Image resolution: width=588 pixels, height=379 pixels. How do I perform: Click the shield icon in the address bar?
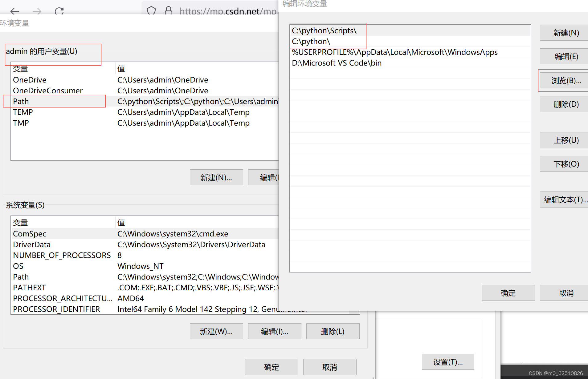[151, 10]
